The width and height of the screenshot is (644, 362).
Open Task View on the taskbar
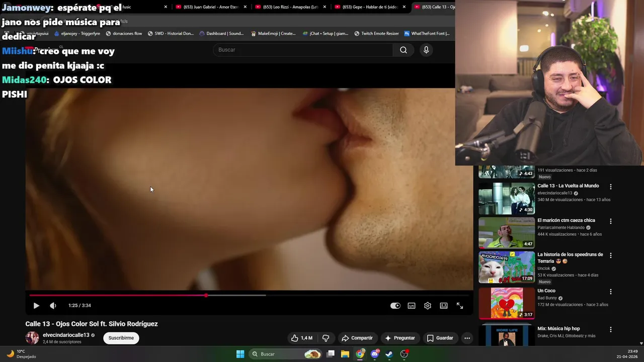click(x=331, y=354)
